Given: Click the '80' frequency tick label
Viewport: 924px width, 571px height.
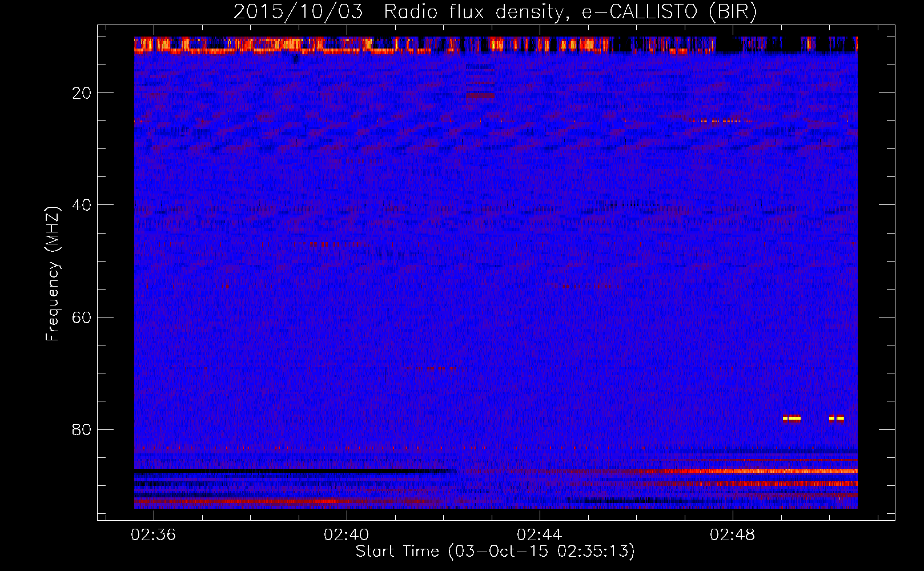Looking at the screenshot, I should point(82,429).
